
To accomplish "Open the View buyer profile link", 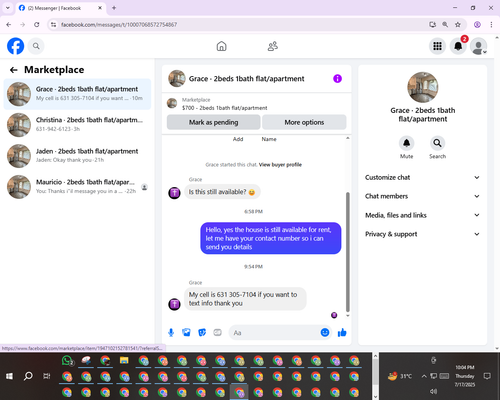I will click(x=280, y=165).
